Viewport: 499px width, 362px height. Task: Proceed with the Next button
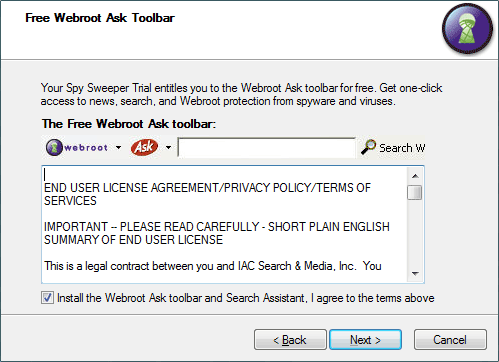[365, 340]
